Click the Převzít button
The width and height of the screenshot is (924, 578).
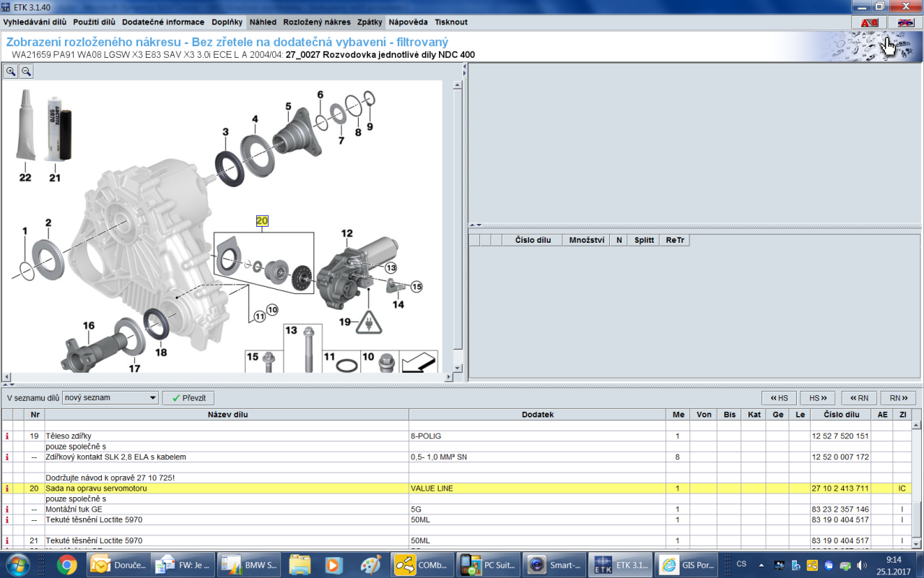coord(188,398)
